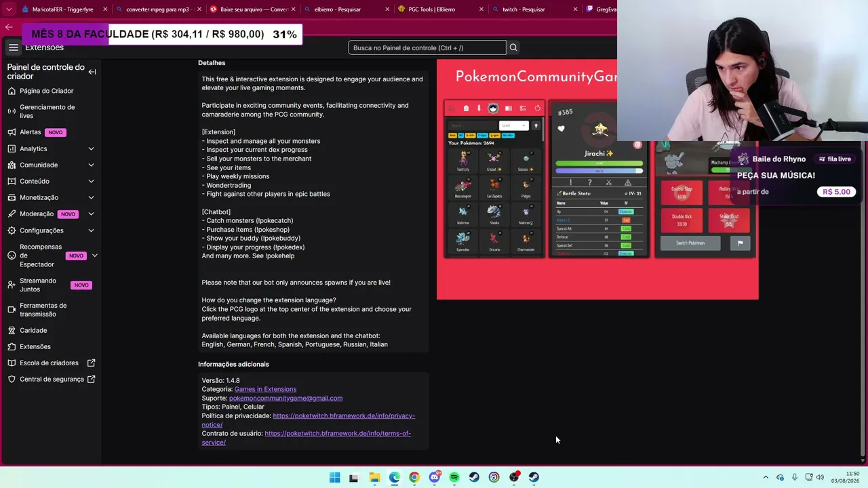Close the PGC Tools | ElBierro tab
This screenshot has height=488, width=868.
481,9
